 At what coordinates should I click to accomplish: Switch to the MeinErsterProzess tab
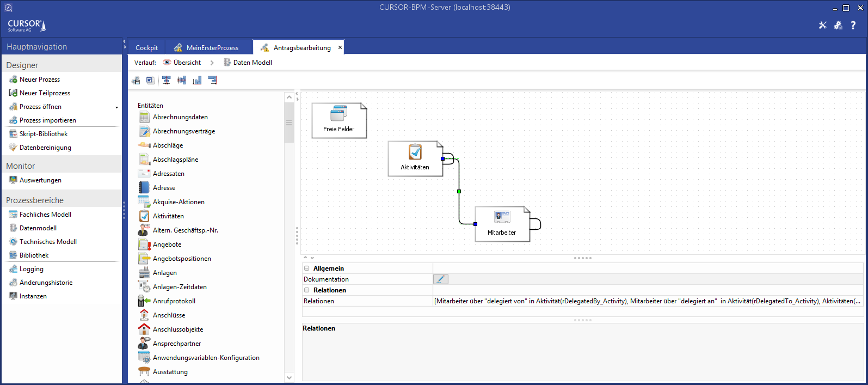pos(212,48)
